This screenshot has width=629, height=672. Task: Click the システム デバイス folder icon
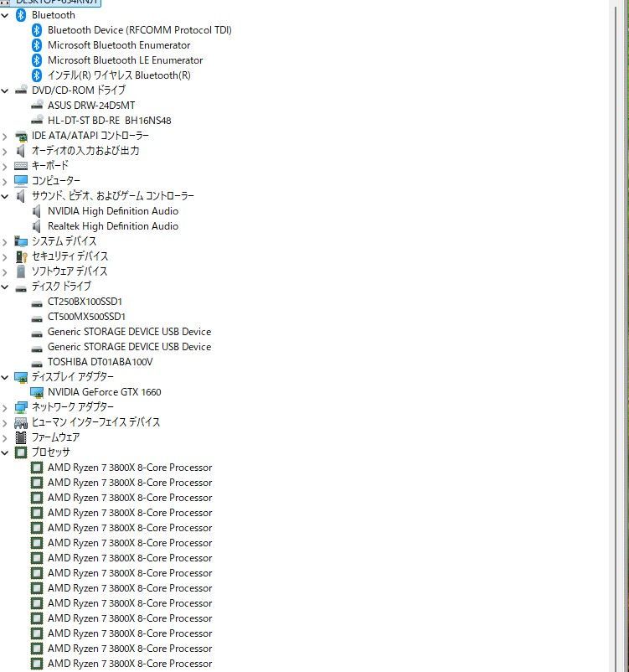click(21, 241)
